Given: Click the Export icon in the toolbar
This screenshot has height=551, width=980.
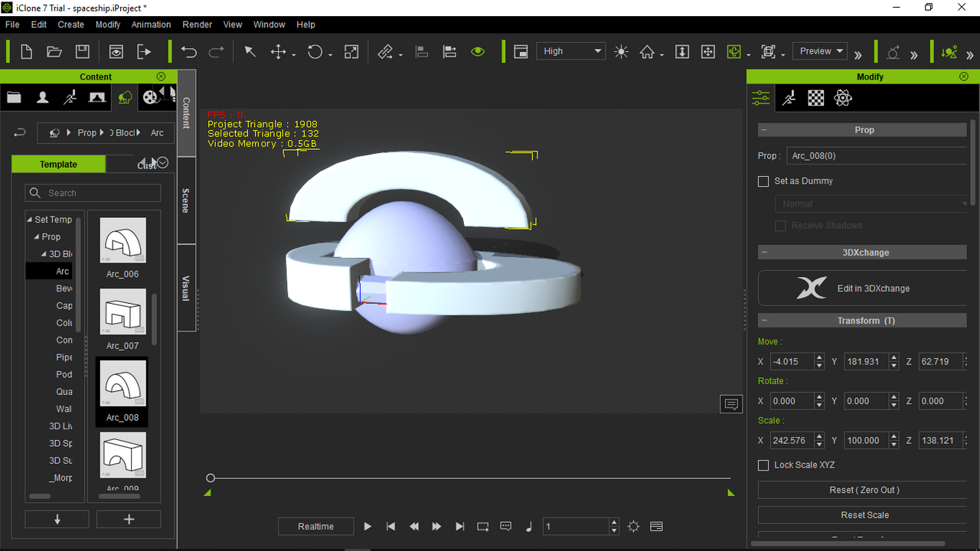Looking at the screenshot, I should (144, 52).
